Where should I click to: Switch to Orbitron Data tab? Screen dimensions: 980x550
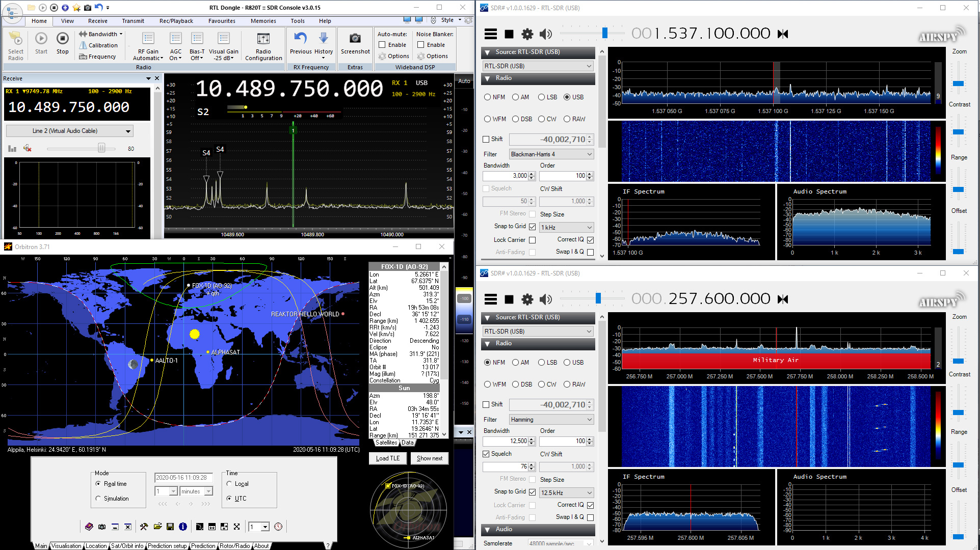click(408, 443)
